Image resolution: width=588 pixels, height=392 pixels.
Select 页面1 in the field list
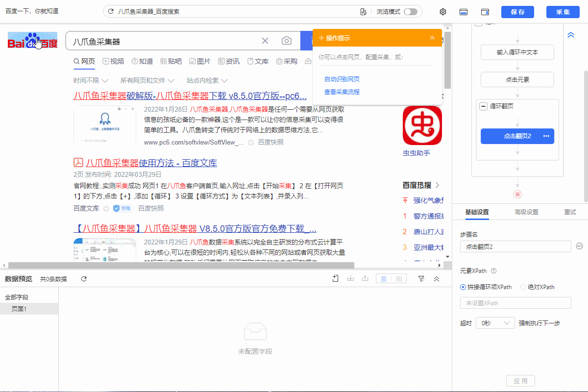click(x=29, y=309)
